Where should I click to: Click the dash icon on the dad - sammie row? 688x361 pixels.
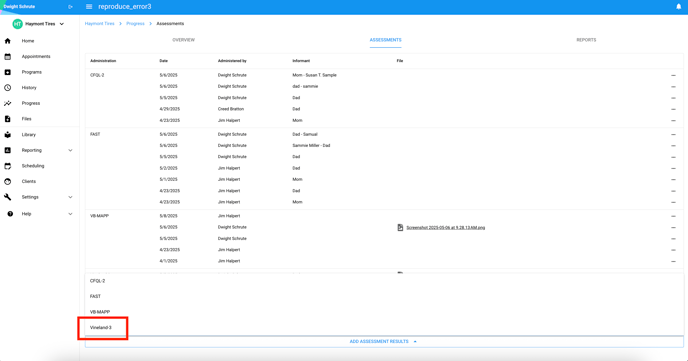pos(673,87)
